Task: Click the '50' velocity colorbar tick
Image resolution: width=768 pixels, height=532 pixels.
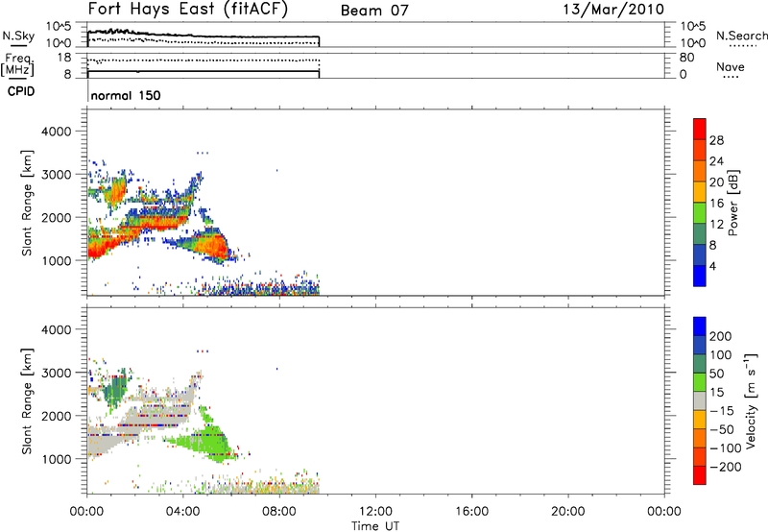Action: 716,374
